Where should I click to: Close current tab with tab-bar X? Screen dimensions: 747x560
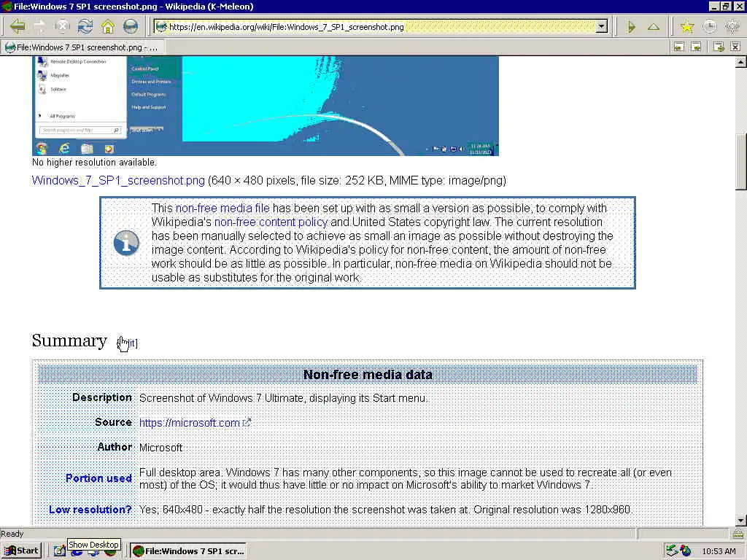pyautogui.click(x=735, y=47)
